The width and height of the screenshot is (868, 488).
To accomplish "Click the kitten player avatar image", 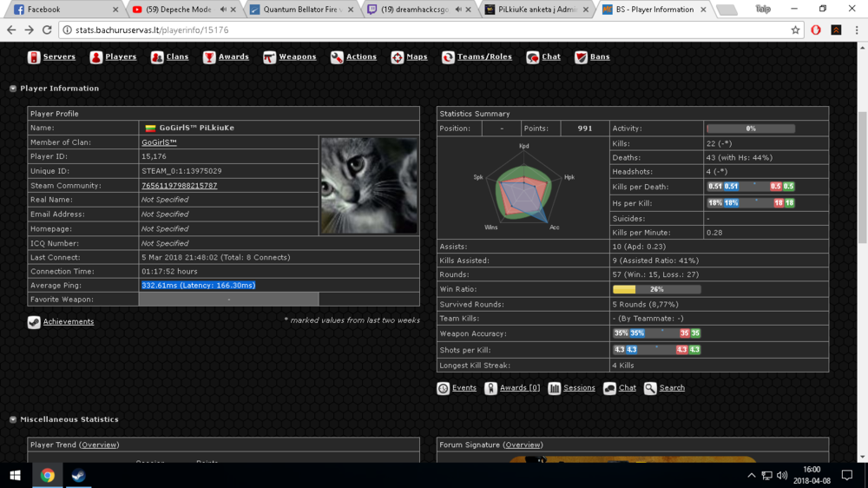I will coord(369,185).
